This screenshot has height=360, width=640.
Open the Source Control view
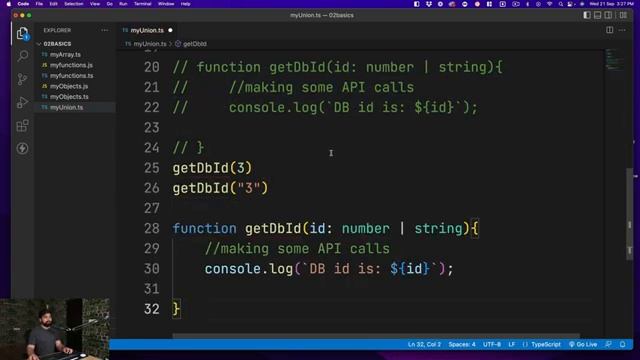tap(22, 79)
